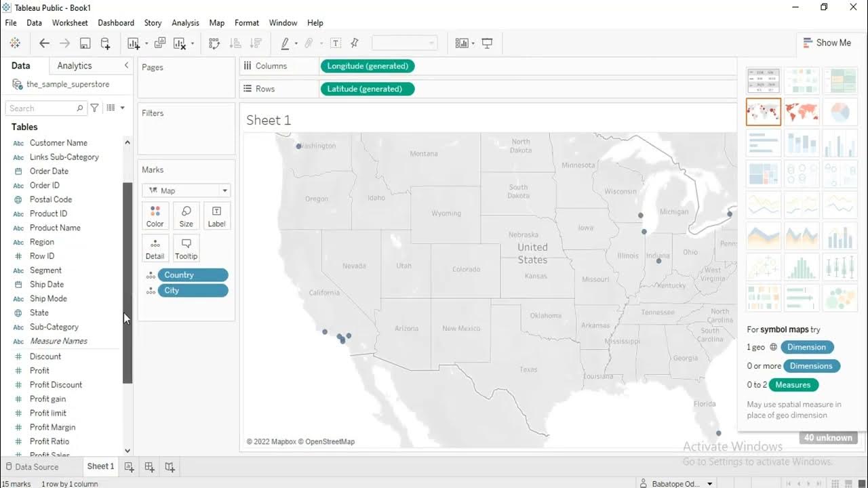Click the Fix axes pin icon

(x=355, y=43)
